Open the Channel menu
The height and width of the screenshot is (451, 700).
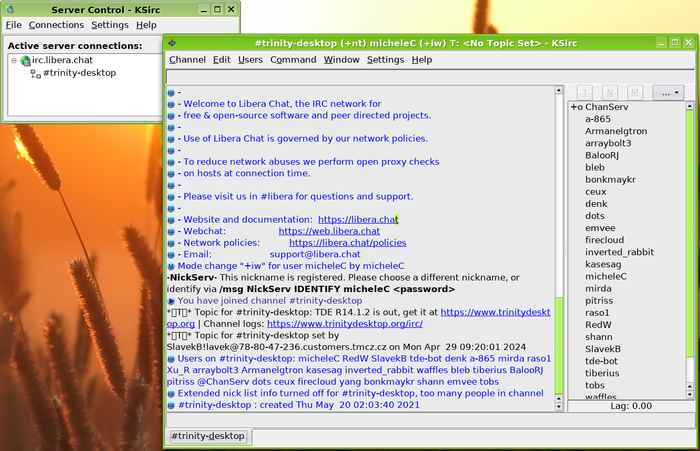tap(188, 60)
